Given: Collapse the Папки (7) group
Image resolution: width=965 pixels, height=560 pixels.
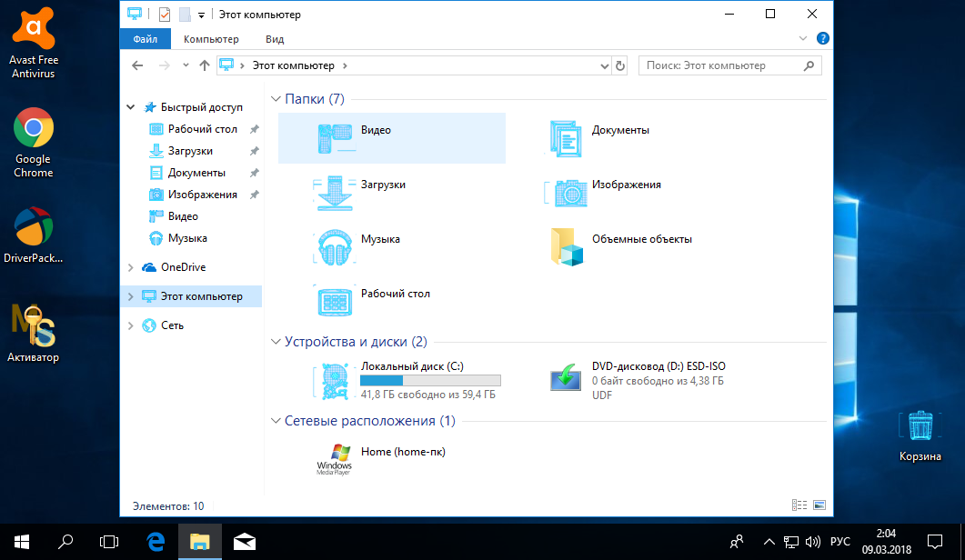Looking at the screenshot, I should pos(276,98).
